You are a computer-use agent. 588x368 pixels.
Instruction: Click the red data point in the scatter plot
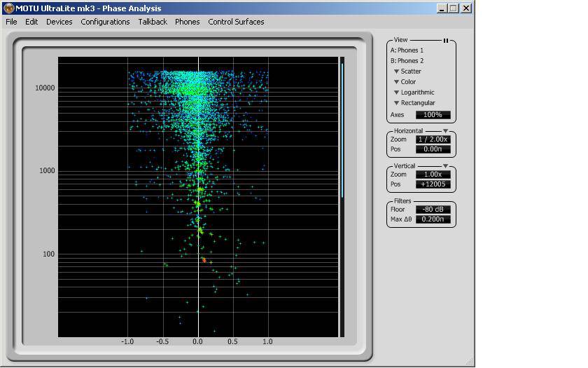(204, 260)
